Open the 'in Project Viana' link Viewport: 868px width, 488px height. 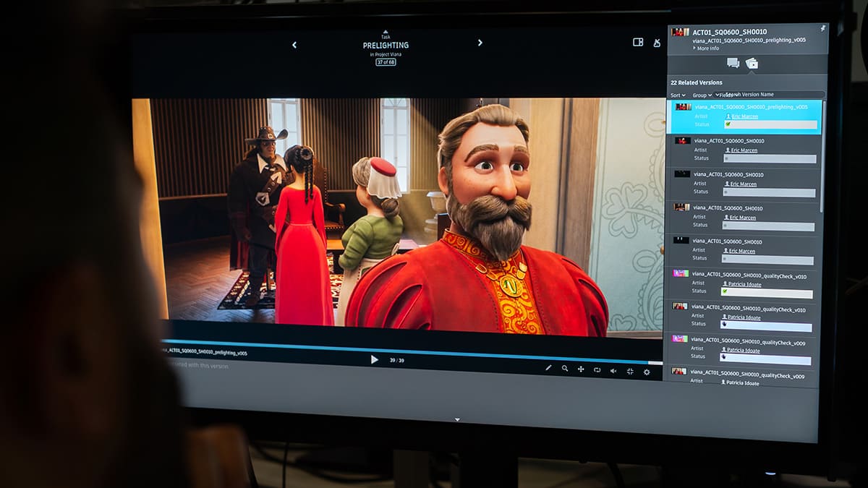(385, 55)
